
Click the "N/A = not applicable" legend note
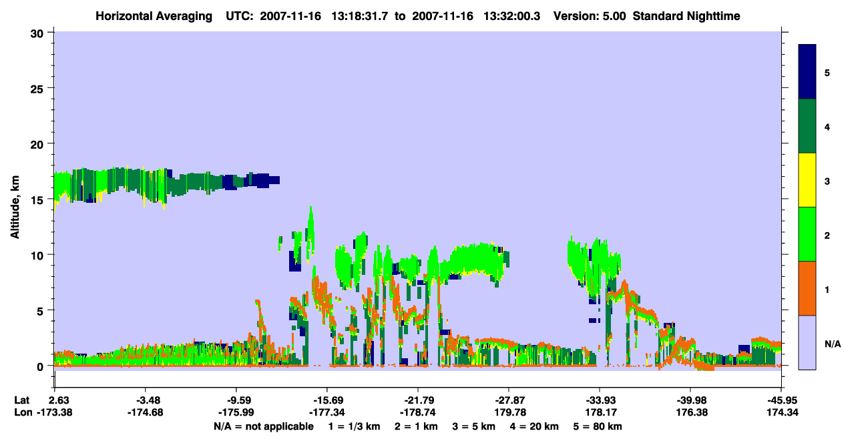click(x=263, y=426)
